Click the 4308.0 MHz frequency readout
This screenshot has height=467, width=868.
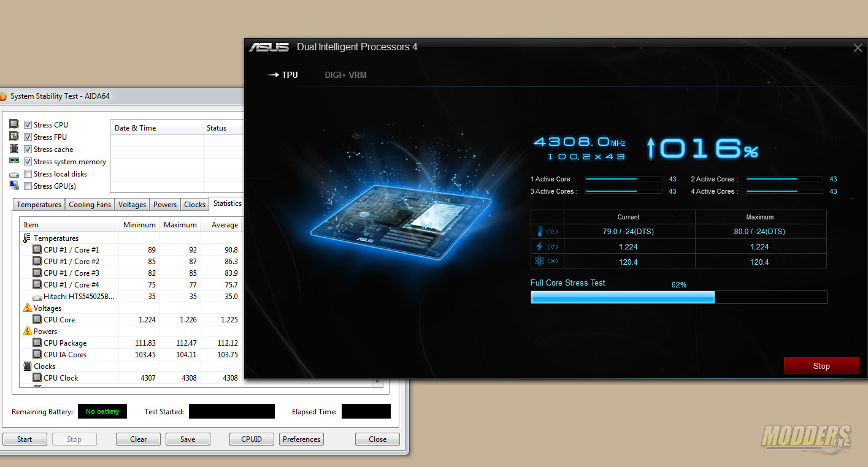pos(579,142)
